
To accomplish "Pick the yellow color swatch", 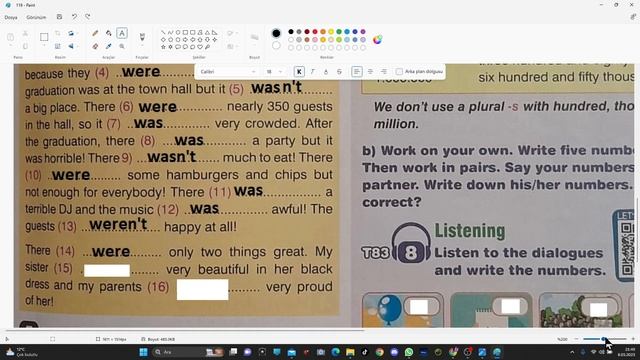I will (331, 31).
